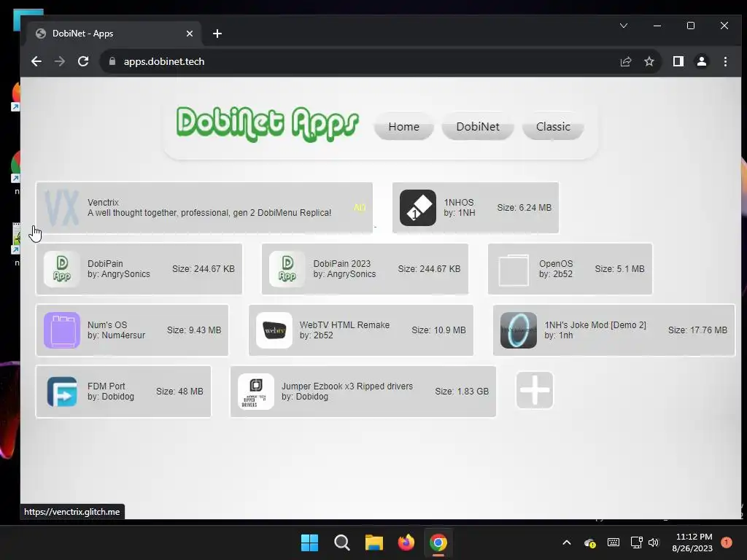
Task: Click the volume icon in the system tray
Action: coord(654,542)
